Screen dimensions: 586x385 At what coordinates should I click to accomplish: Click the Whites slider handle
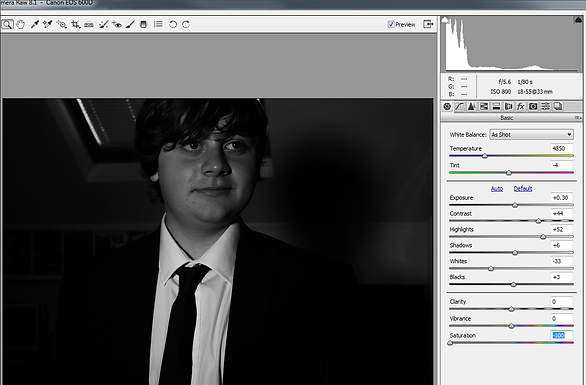pos(491,269)
